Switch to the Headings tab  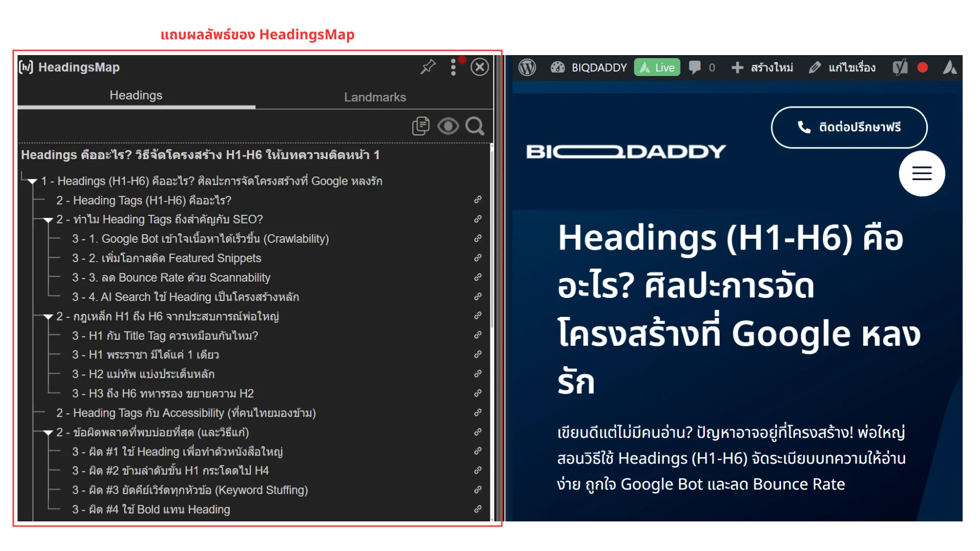tap(136, 95)
